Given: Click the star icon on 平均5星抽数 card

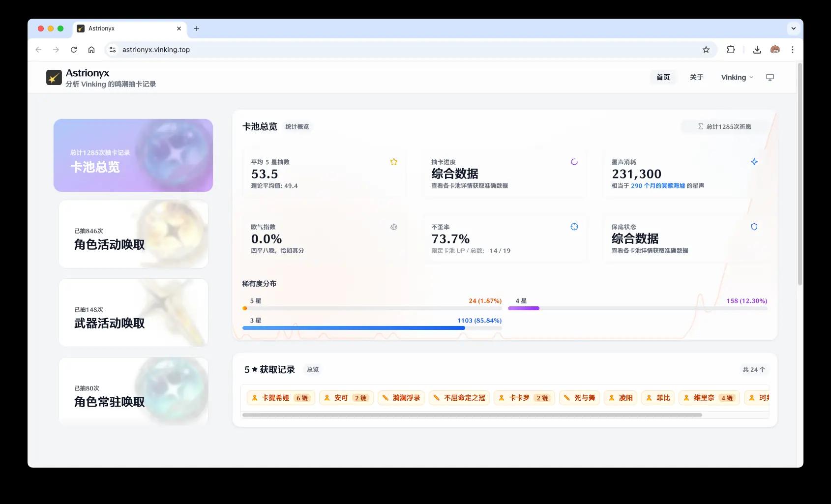Looking at the screenshot, I should pyautogui.click(x=394, y=162).
